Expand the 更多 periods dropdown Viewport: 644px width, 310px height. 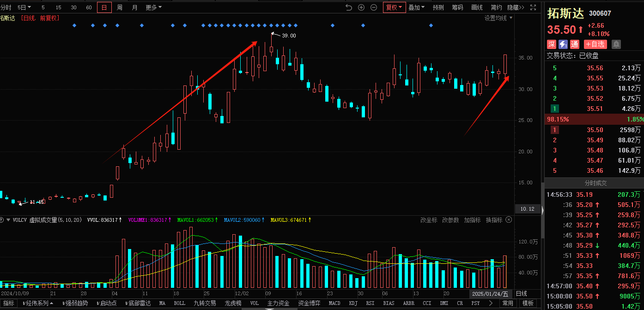click(153, 7)
